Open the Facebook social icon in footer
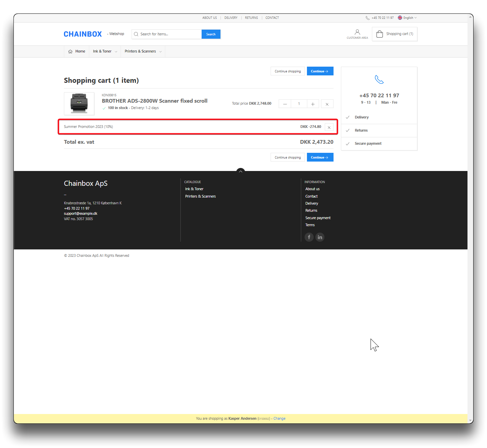Viewport: 487px width, 448px height. point(309,237)
